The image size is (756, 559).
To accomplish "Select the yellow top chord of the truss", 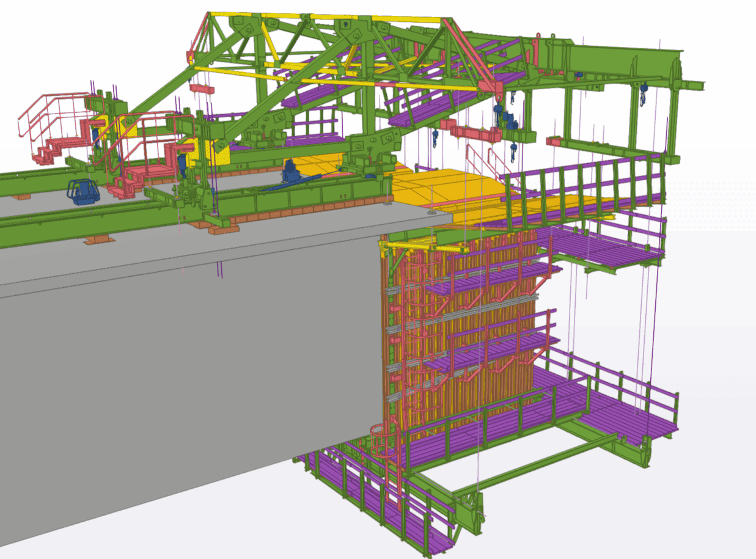I will [324, 16].
